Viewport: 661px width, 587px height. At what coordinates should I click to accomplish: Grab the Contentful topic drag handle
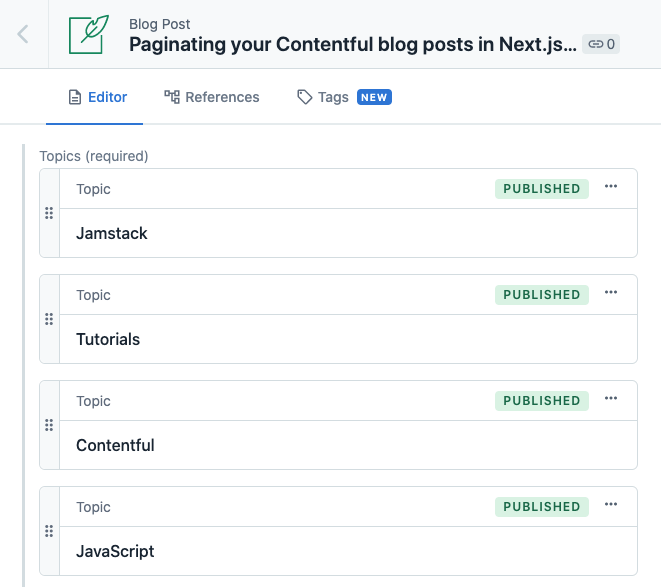pos(49,425)
